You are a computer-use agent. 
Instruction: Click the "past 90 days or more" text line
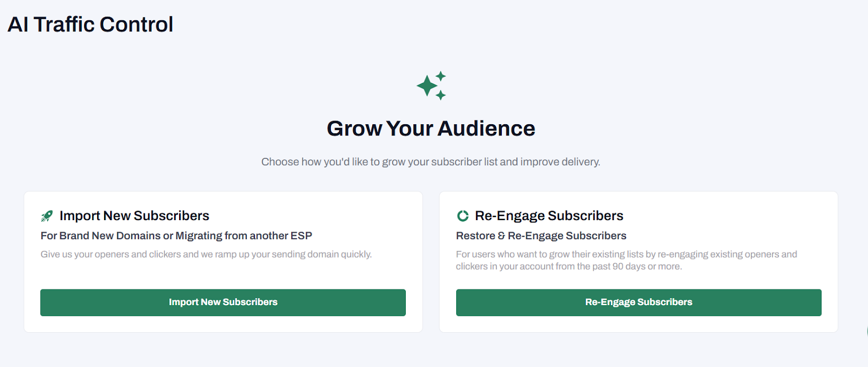coord(569,267)
